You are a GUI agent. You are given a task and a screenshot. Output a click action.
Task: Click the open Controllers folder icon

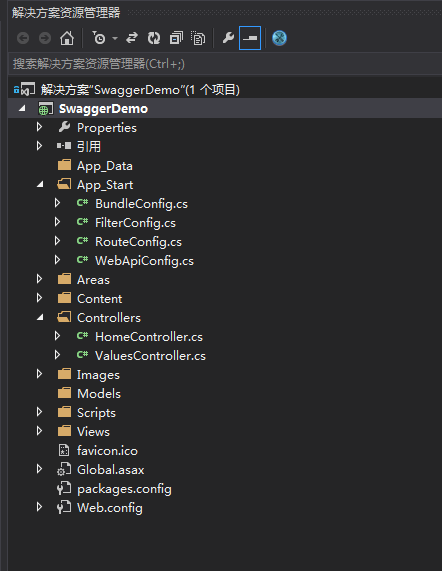pos(64,317)
